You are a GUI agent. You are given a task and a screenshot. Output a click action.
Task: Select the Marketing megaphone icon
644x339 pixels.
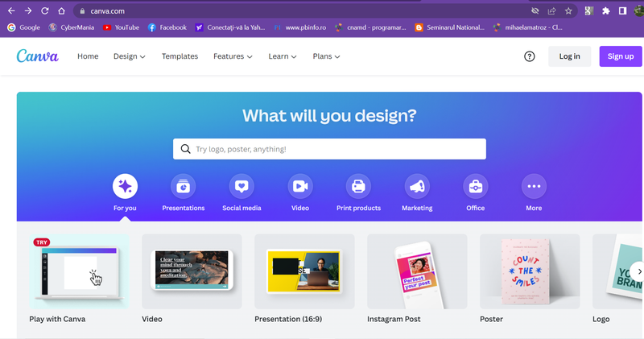[x=417, y=186]
